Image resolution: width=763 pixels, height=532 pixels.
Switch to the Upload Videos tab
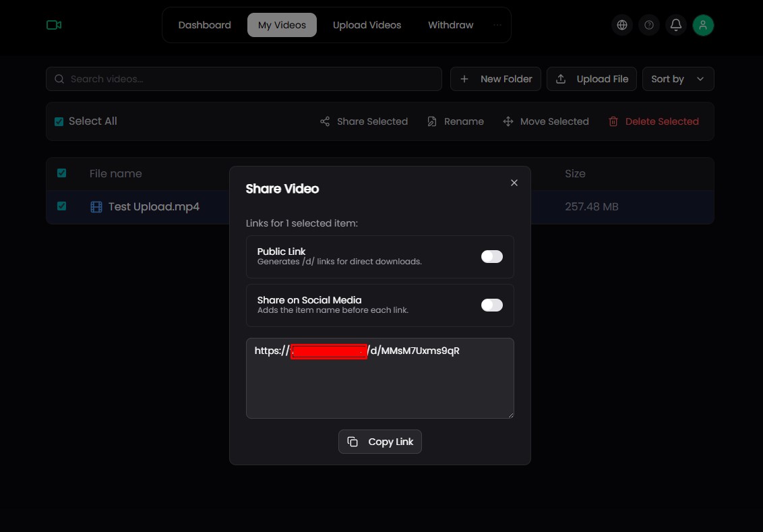point(367,25)
